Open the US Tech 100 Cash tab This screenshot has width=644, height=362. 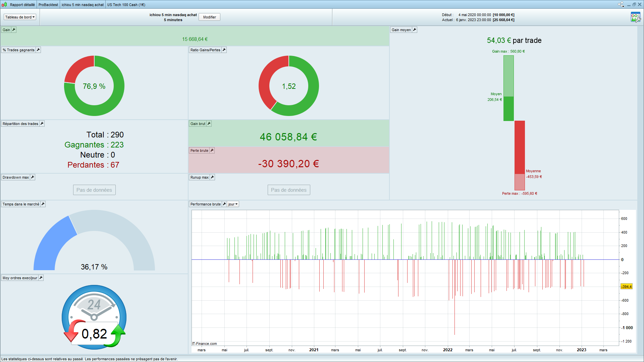pyautogui.click(x=126, y=5)
